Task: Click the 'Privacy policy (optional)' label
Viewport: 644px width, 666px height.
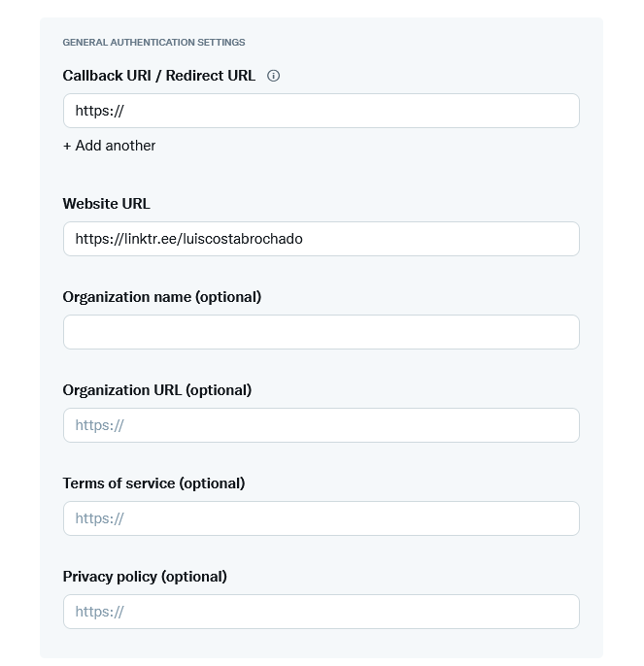Action: coord(145,577)
